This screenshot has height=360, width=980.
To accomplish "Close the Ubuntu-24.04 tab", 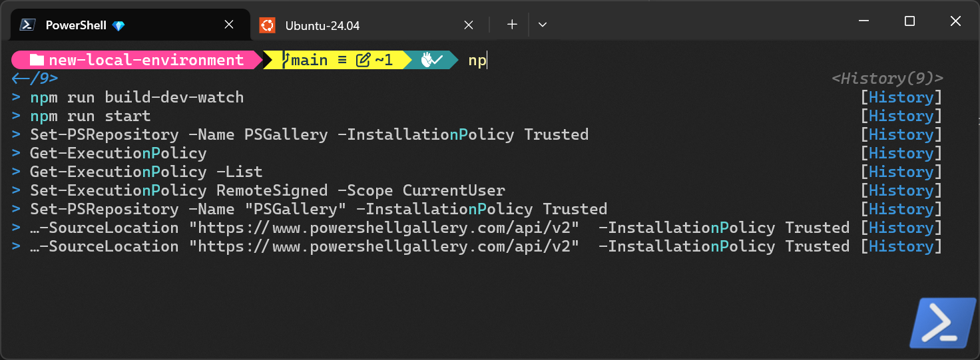I will [x=469, y=25].
